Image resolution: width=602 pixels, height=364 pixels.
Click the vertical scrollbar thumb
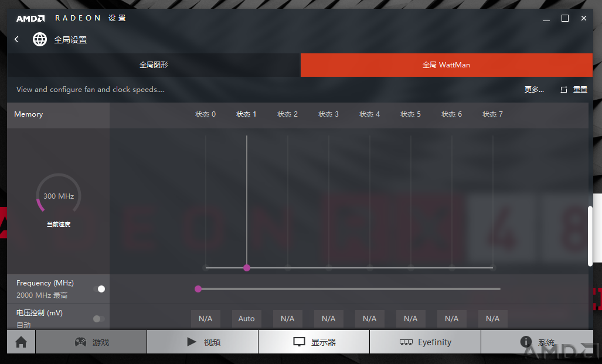(590, 236)
